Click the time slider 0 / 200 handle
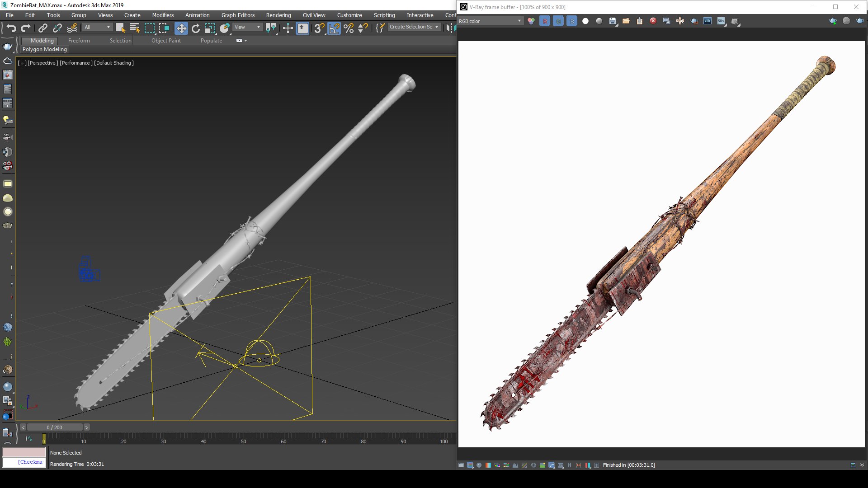This screenshot has width=868, height=488. pos(55,427)
